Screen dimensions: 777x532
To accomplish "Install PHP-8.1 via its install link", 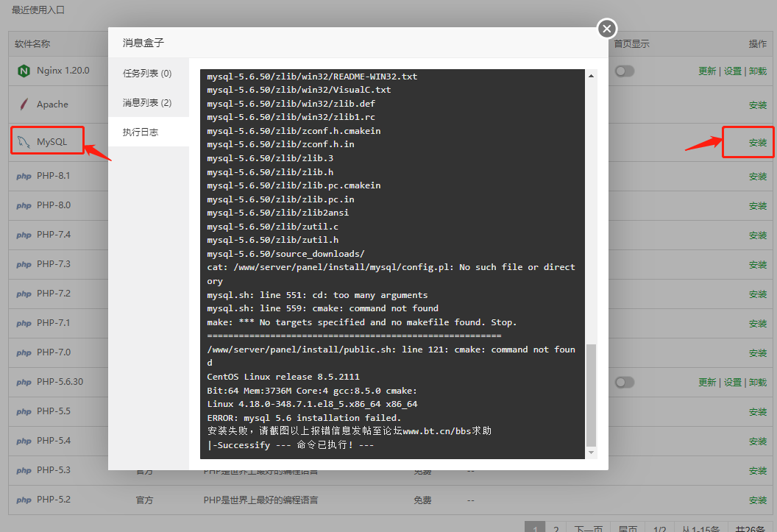I will tap(758, 177).
